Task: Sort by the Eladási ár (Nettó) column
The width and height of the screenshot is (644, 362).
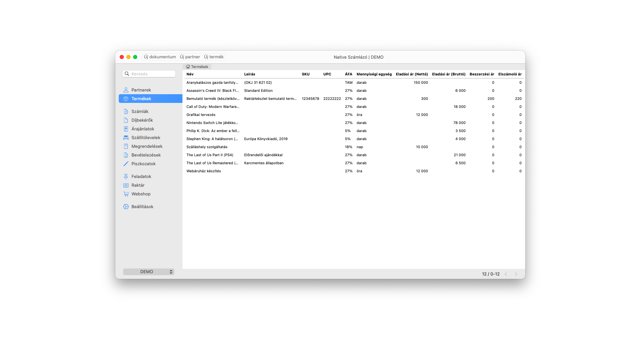Action: [412, 74]
